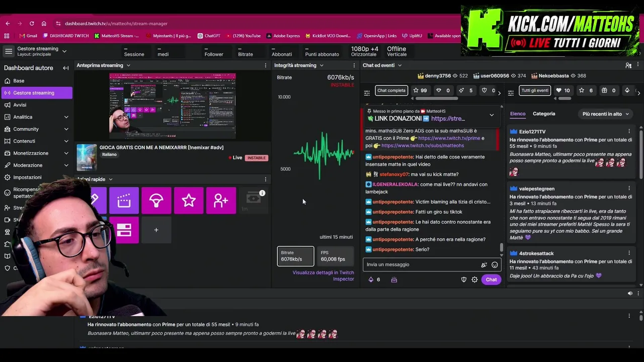The height and width of the screenshot is (362, 644).
Task: Send message with the purple Chat button
Action: click(491, 280)
